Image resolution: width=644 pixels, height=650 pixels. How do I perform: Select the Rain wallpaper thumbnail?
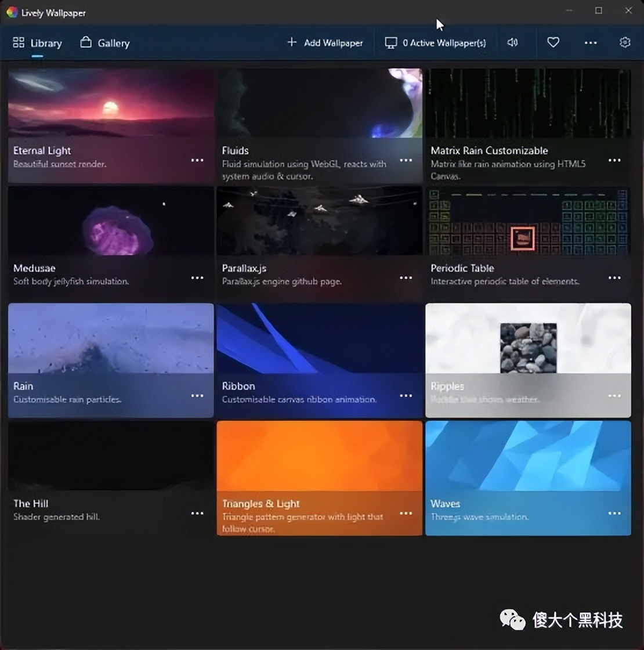coord(111,338)
